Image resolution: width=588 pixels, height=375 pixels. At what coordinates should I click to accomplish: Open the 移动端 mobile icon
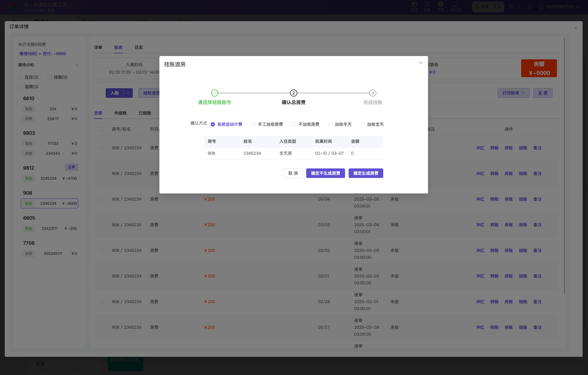(x=455, y=5)
